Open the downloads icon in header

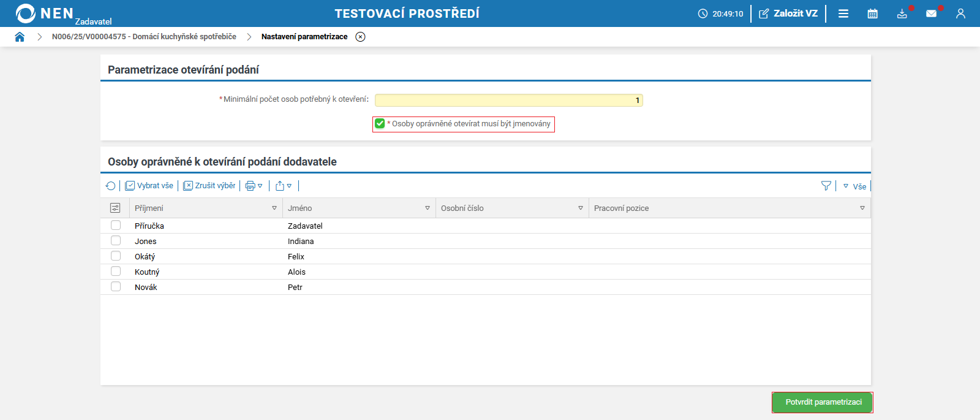click(x=902, y=13)
